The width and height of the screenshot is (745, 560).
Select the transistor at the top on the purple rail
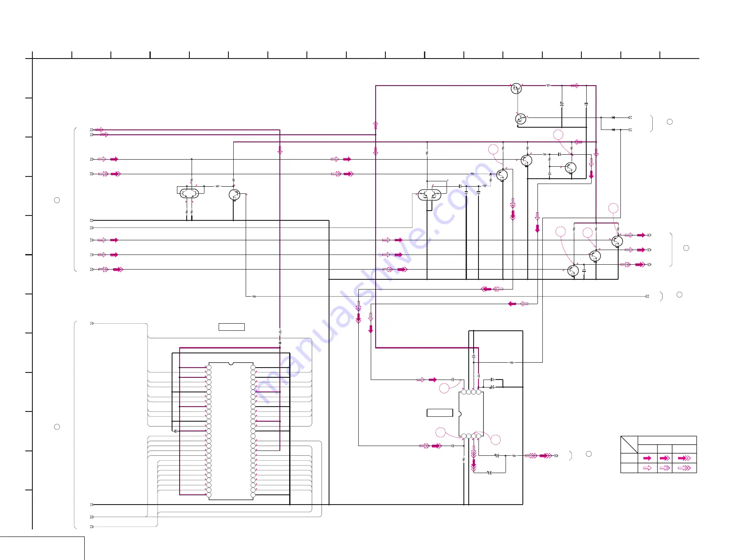pyautogui.click(x=516, y=88)
